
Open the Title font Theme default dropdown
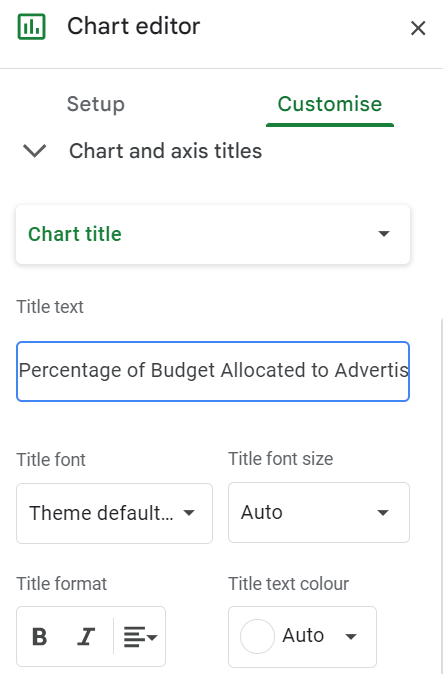114,513
